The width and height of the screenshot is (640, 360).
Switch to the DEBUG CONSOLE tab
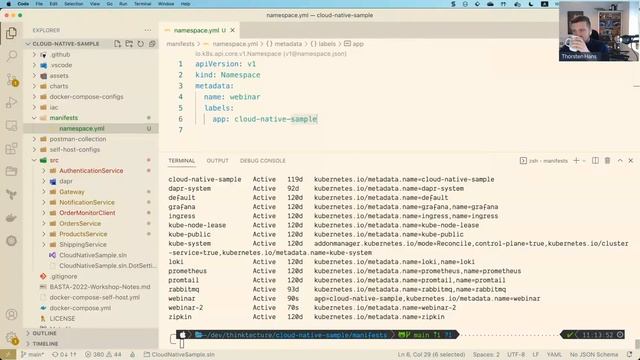(262, 160)
